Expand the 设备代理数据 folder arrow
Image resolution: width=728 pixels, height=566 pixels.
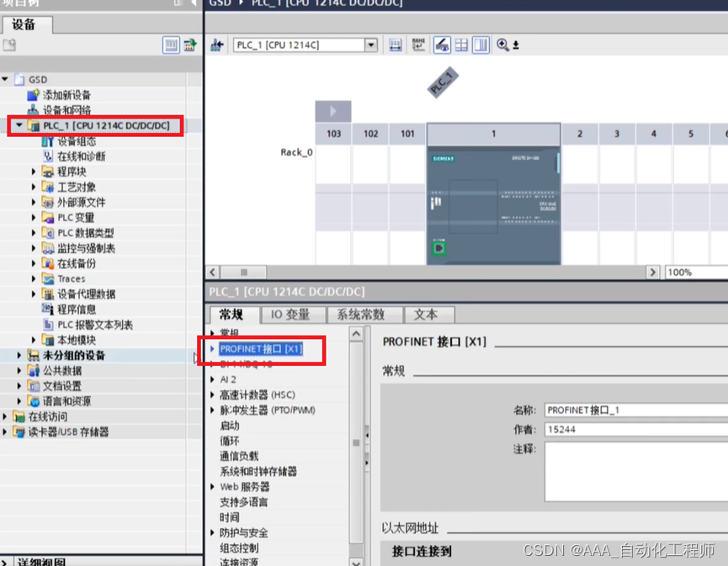coord(34,294)
